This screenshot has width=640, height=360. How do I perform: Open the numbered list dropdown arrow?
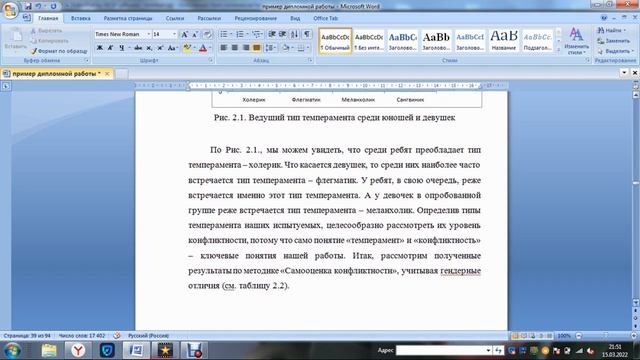coord(247,34)
